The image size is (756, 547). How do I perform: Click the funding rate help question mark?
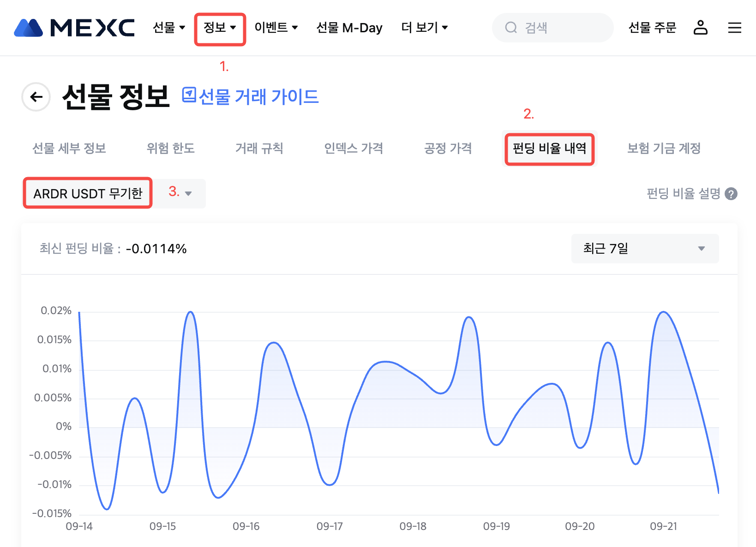click(731, 194)
